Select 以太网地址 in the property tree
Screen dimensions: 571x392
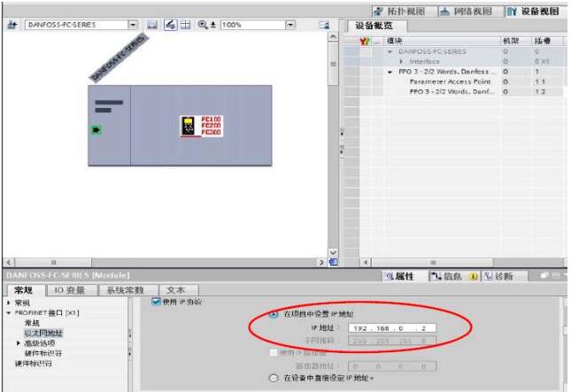point(37,333)
